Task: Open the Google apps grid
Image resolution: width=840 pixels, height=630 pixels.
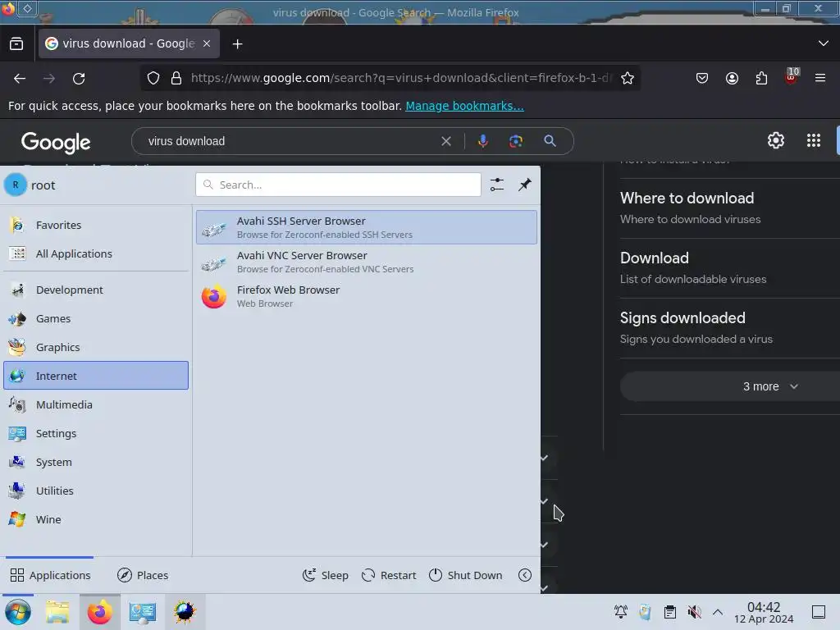Action: click(814, 140)
